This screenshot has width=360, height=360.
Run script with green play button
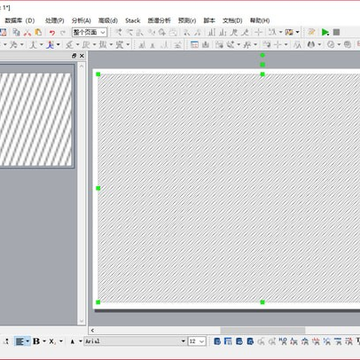[325, 32]
